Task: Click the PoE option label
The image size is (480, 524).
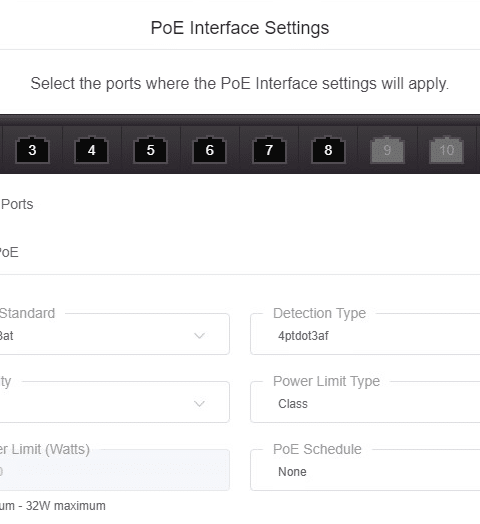Action: 9,252
